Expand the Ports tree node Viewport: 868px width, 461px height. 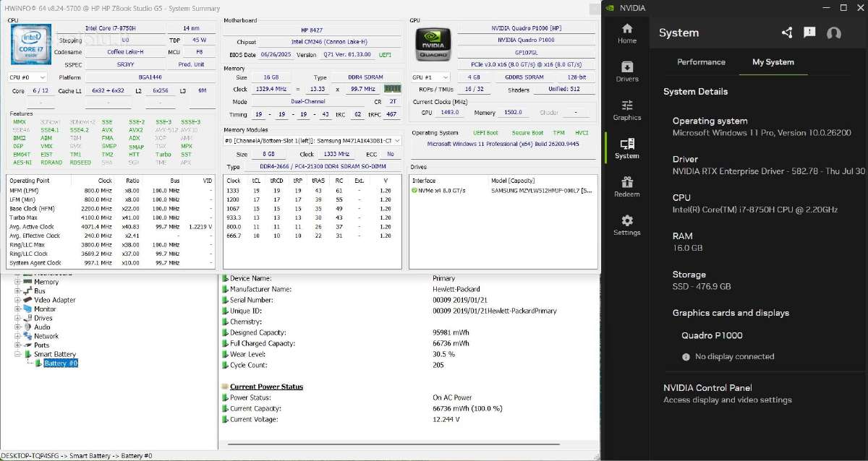tap(17, 345)
